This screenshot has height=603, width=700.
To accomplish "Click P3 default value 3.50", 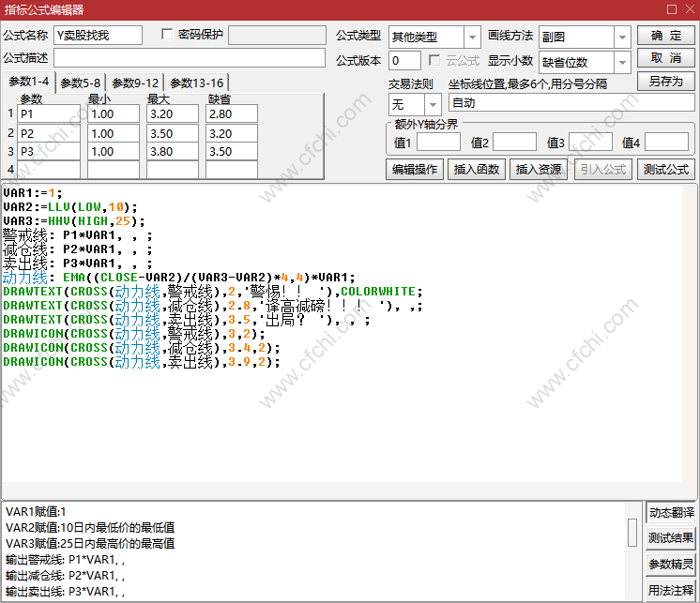I will tap(232, 152).
